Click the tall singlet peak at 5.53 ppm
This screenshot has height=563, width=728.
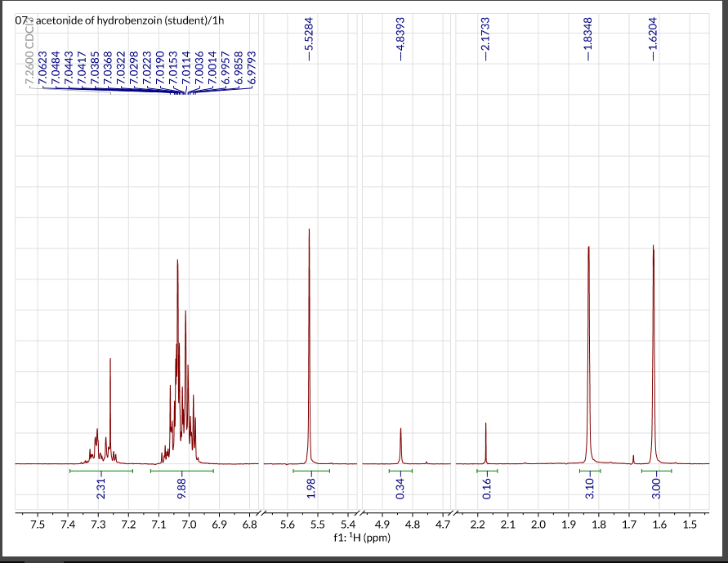309,348
